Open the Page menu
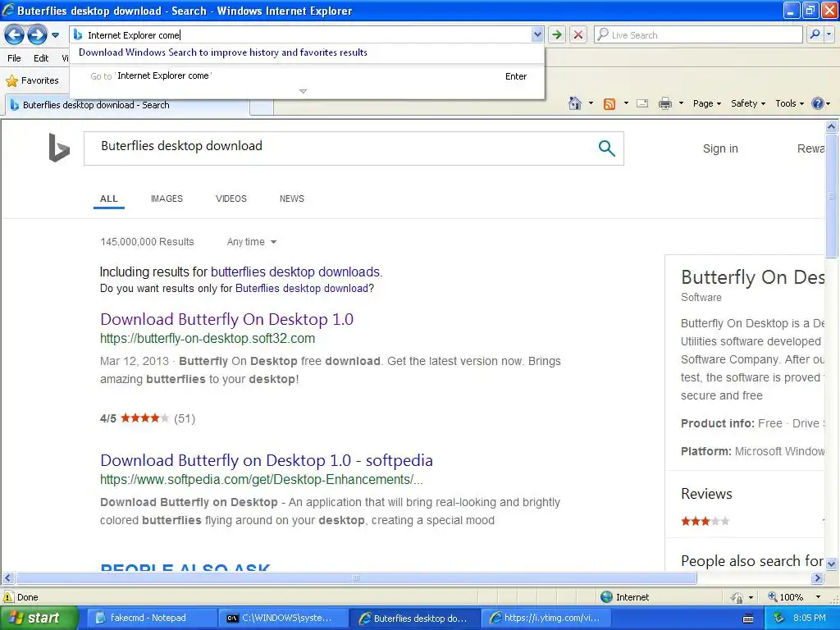The image size is (840, 630). tap(706, 103)
